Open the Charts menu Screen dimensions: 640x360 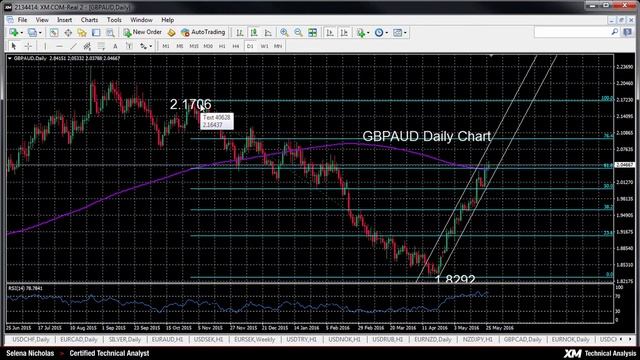click(x=89, y=20)
